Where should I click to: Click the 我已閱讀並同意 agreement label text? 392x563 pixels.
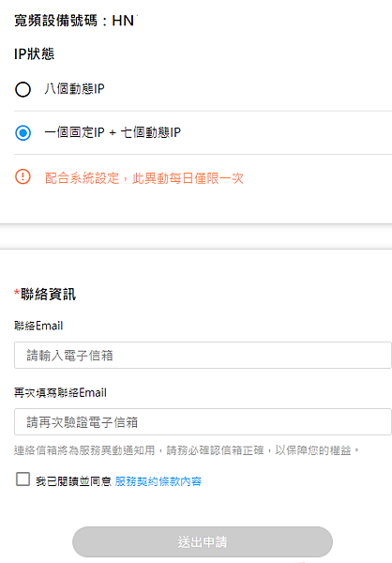[73, 481]
